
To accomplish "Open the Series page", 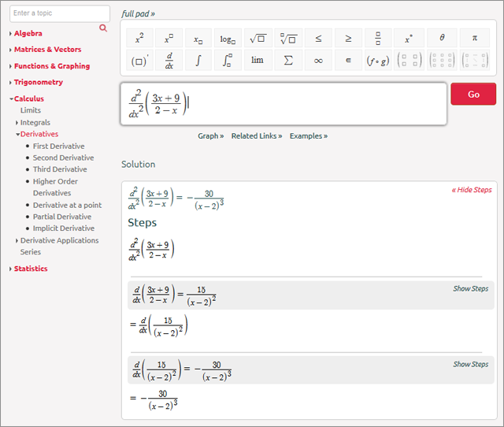I will coord(31,252).
